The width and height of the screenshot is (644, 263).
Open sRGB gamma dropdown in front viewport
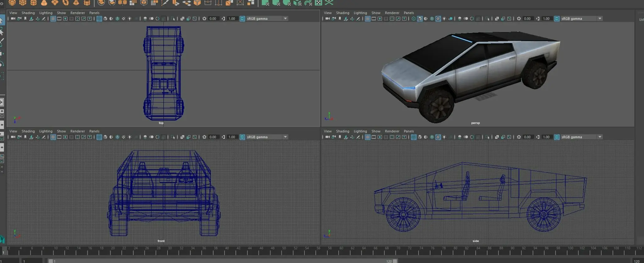click(x=267, y=137)
